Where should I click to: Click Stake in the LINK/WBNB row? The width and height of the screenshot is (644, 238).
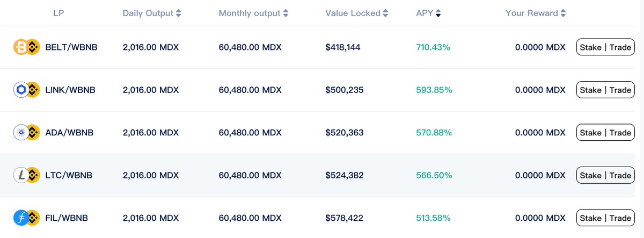point(590,90)
